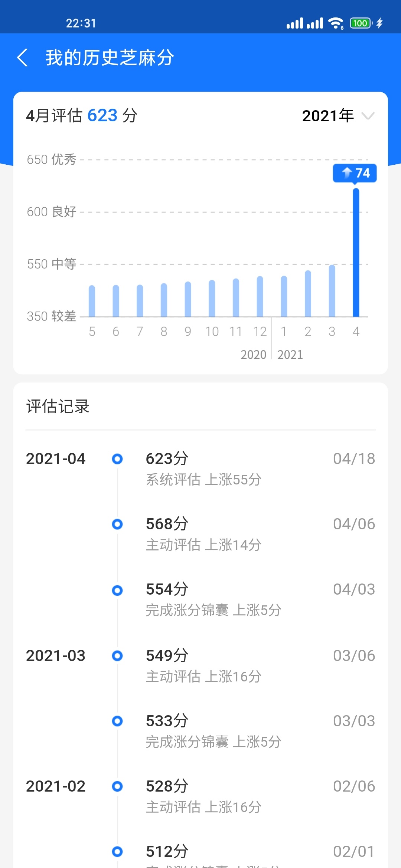
Task: Tap timeline dot for 533分
Action: 117,721
